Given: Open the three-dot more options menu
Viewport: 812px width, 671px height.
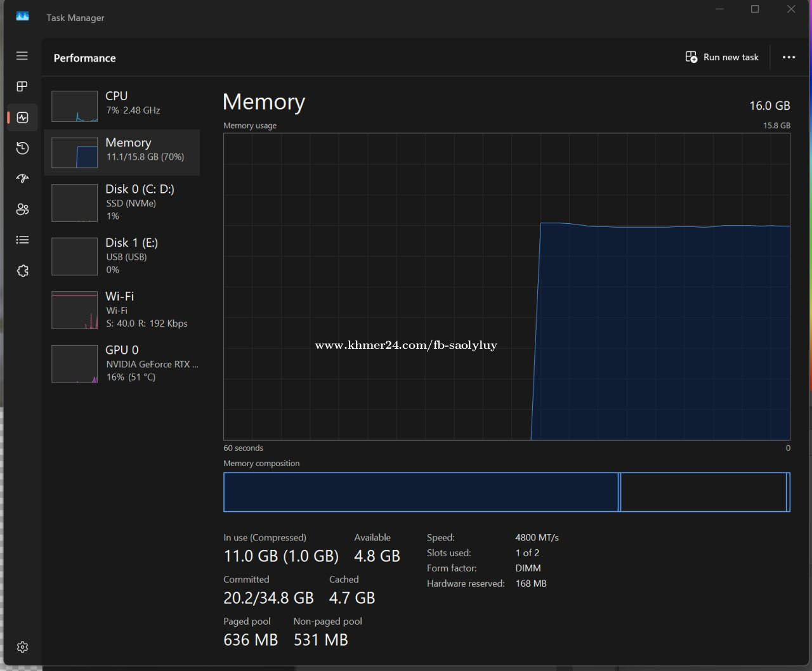Looking at the screenshot, I should [789, 57].
